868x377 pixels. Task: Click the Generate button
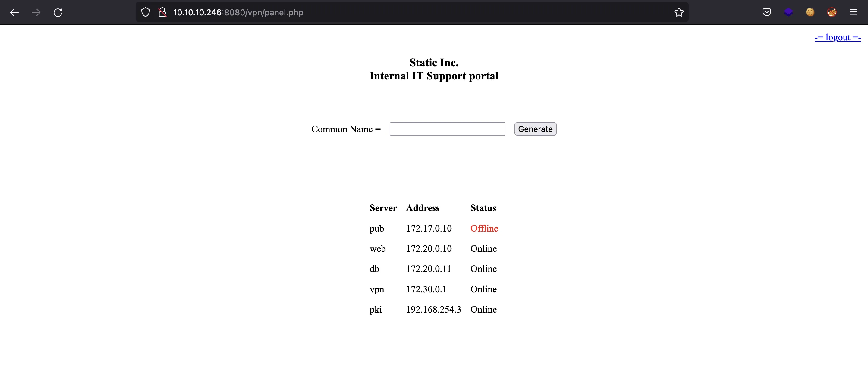point(535,129)
